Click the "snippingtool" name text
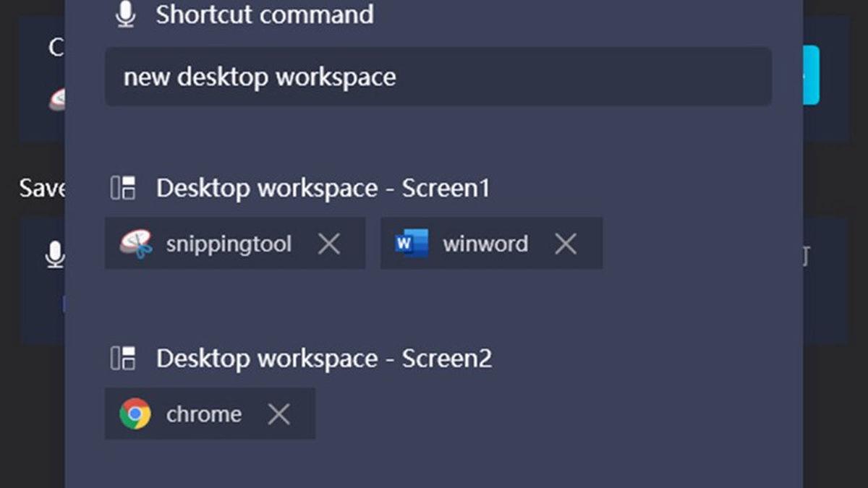868x488 pixels. point(229,244)
